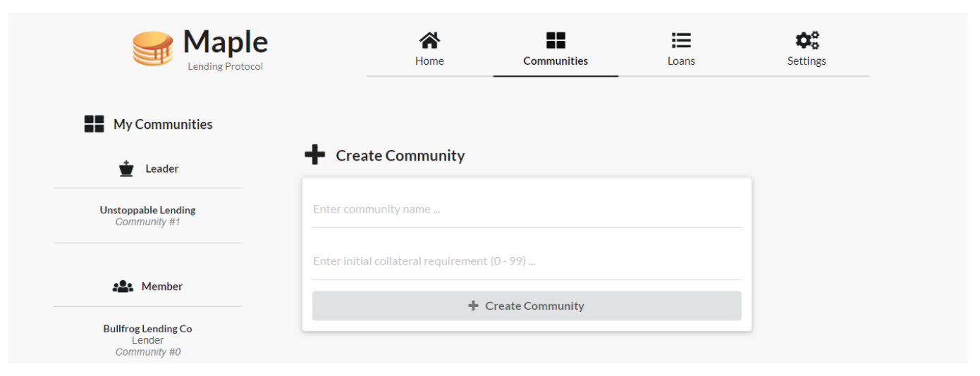Click the Member group icon
980x376 pixels.
(123, 287)
